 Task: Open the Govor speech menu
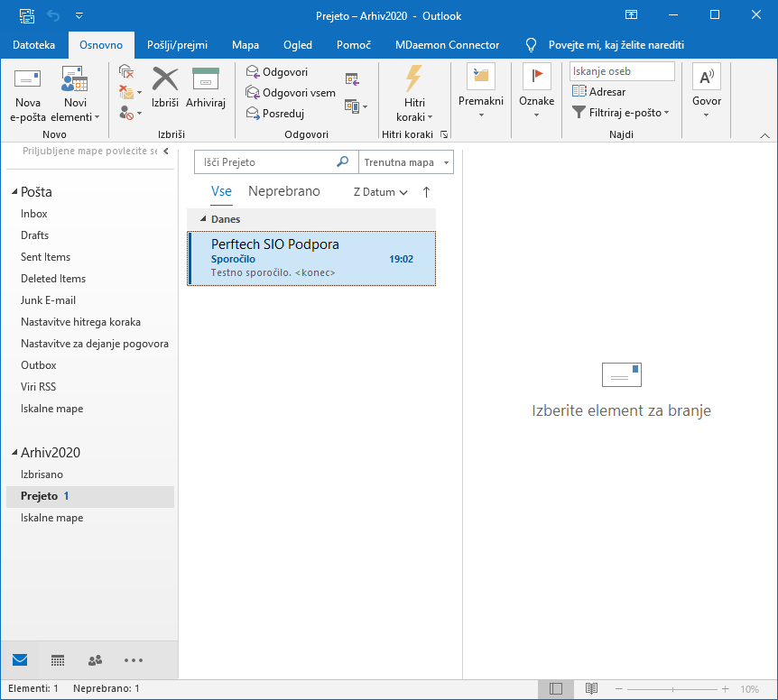pyautogui.click(x=707, y=92)
